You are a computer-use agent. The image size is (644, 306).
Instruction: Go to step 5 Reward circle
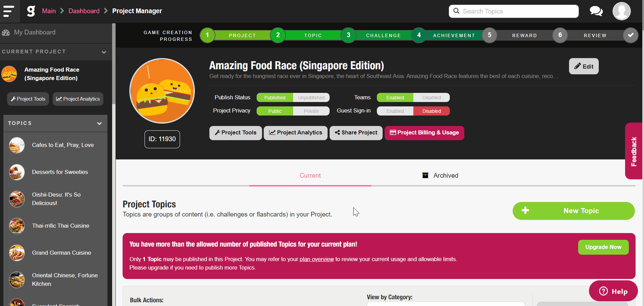(x=490, y=35)
